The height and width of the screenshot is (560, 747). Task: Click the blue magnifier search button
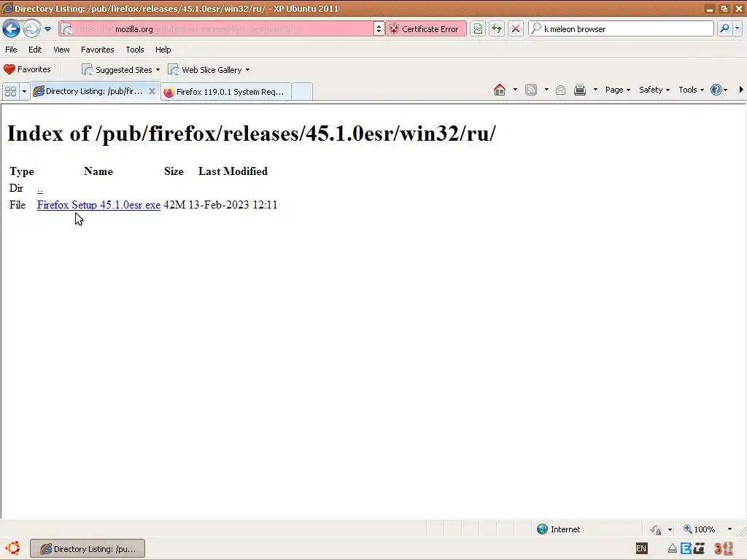point(724,28)
